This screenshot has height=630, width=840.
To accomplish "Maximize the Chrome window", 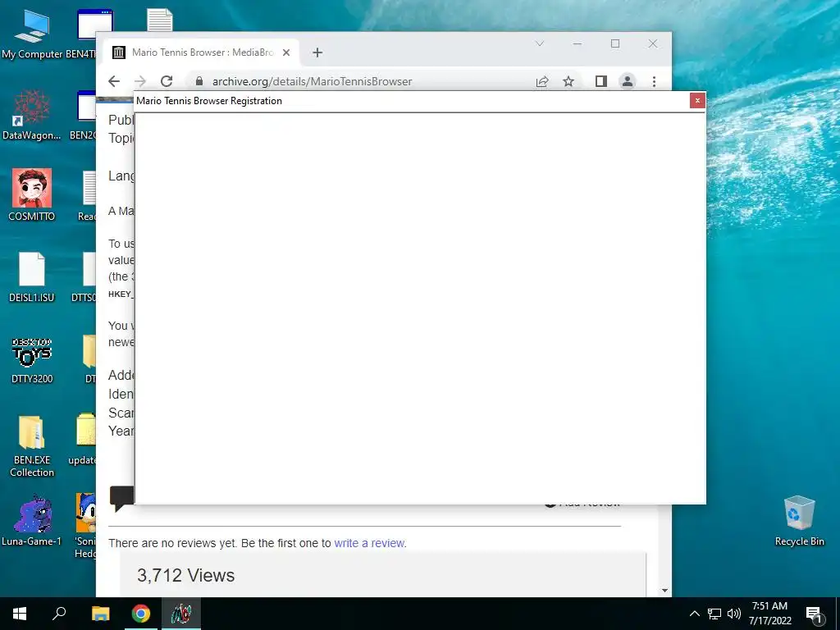I will tap(615, 43).
